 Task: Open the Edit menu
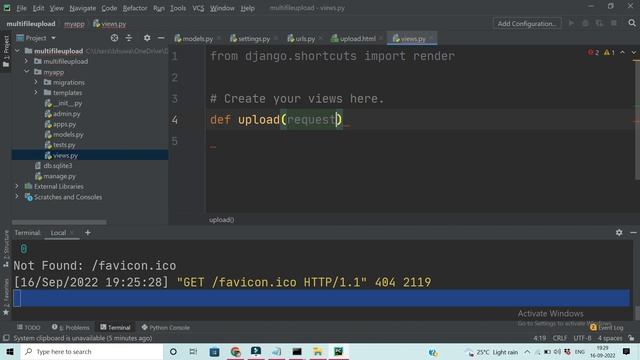click(38, 8)
